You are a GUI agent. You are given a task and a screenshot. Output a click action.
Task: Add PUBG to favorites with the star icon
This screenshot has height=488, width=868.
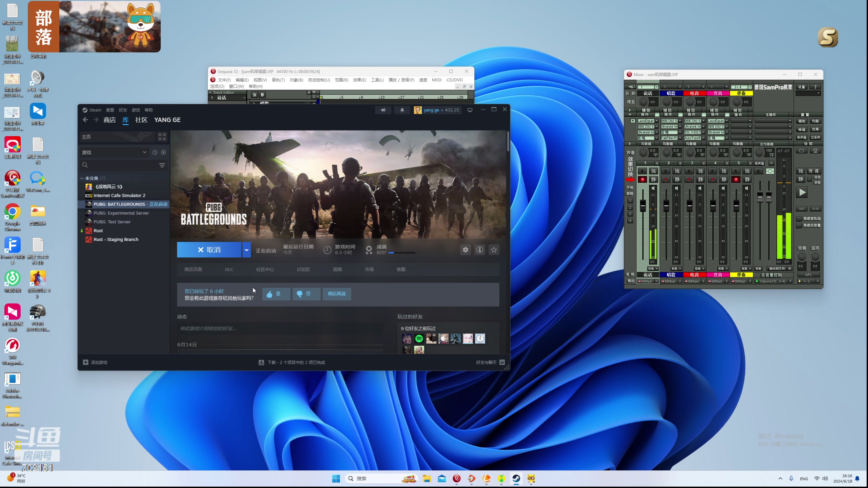(x=494, y=250)
